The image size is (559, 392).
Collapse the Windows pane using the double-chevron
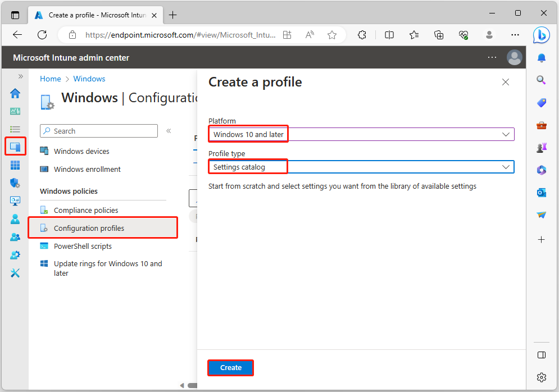168,130
